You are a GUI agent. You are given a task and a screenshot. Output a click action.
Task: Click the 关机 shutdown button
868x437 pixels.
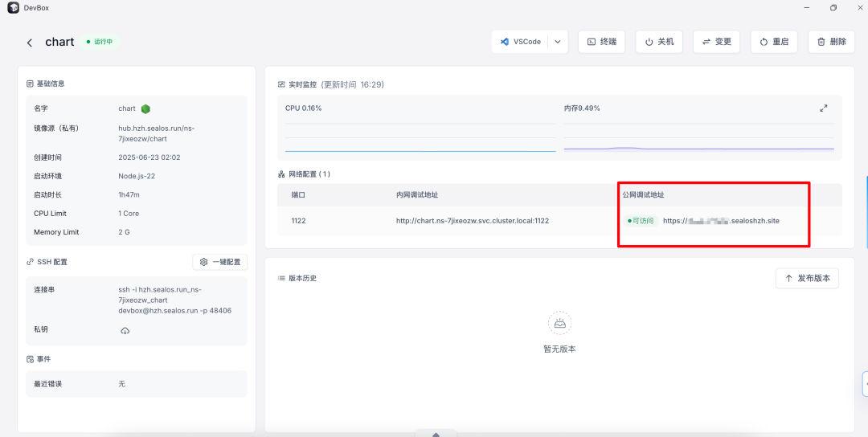[659, 42]
